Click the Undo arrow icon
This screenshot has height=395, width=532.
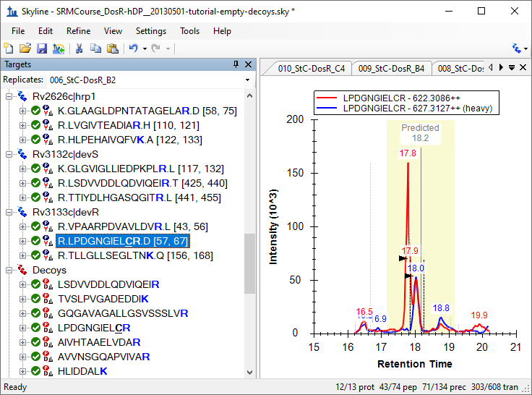pos(132,48)
